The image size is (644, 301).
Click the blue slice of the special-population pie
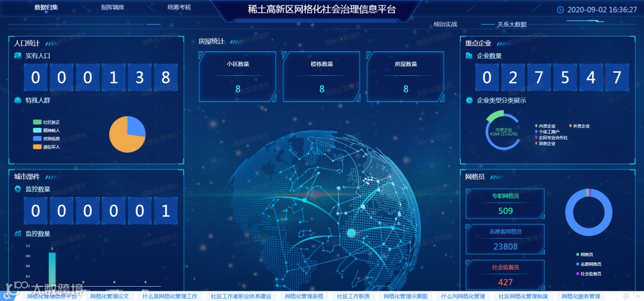point(135,127)
